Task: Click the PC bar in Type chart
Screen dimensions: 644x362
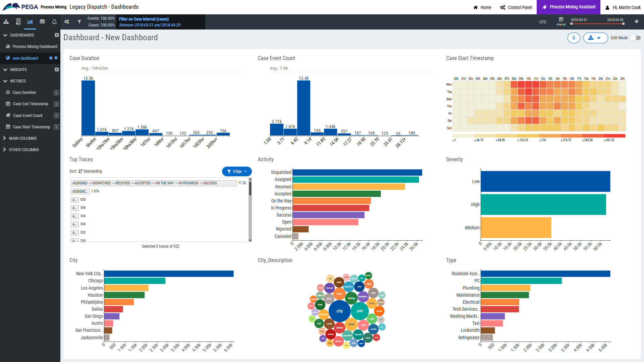Action: click(521, 281)
